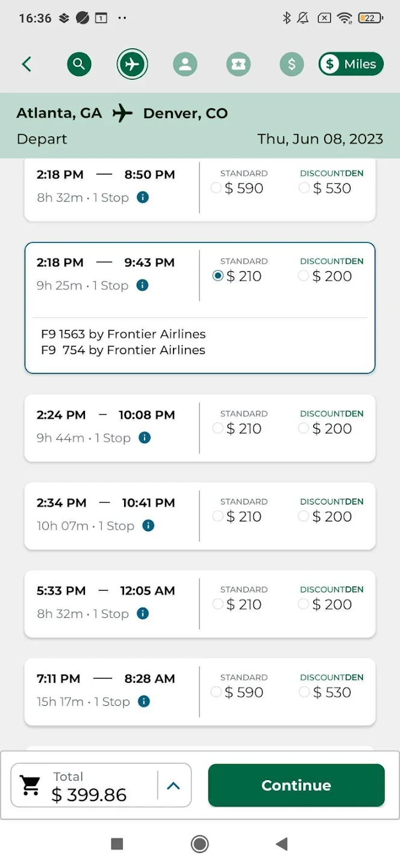Open the search step icon
The height and width of the screenshot is (868, 400).
tap(79, 64)
